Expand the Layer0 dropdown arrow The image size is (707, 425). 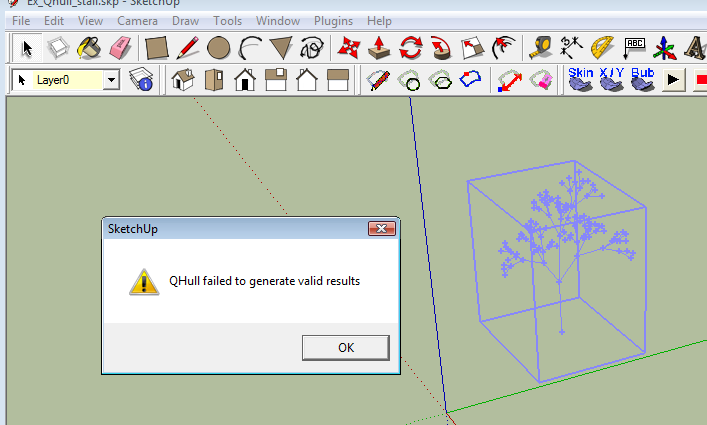pos(111,80)
